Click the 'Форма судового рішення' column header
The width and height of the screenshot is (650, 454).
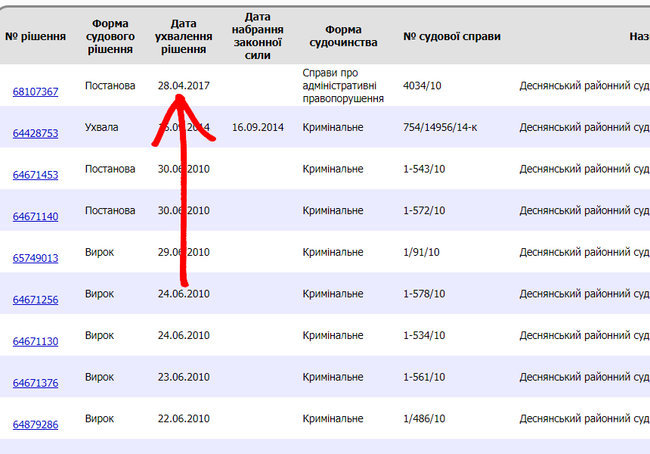coord(111,37)
